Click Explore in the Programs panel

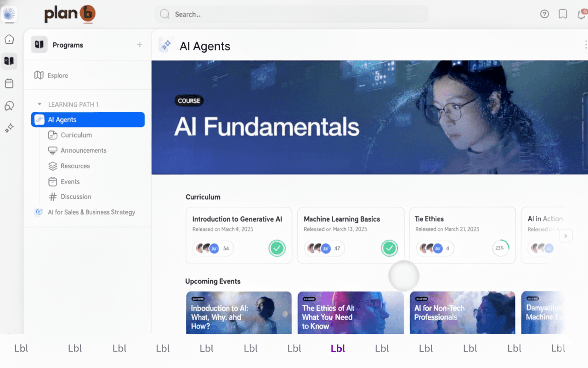pos(57,75)
